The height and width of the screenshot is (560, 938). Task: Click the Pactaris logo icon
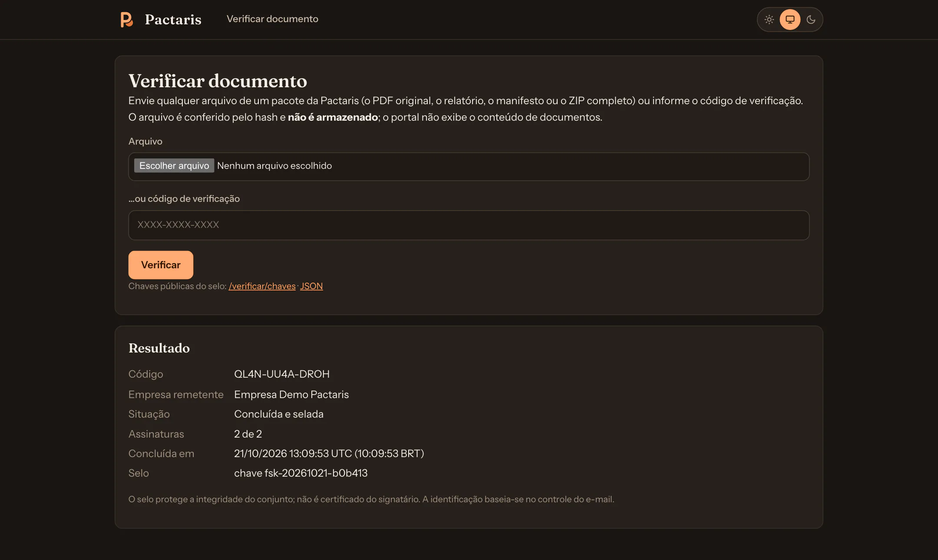click(126, 20)
